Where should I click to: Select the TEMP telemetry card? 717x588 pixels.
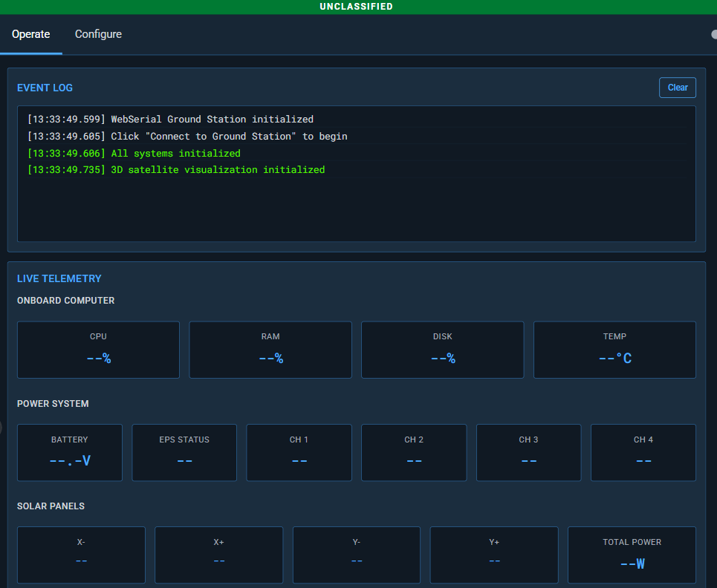614,350
